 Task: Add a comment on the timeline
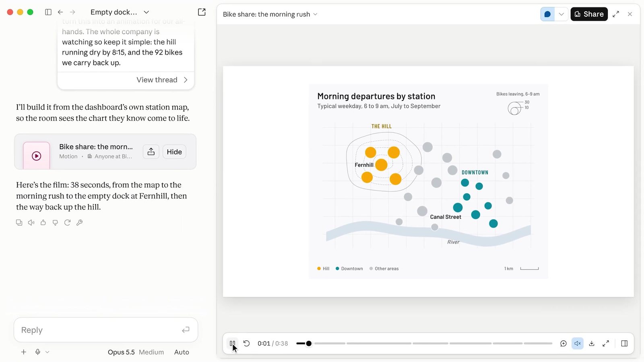point(563,343)
